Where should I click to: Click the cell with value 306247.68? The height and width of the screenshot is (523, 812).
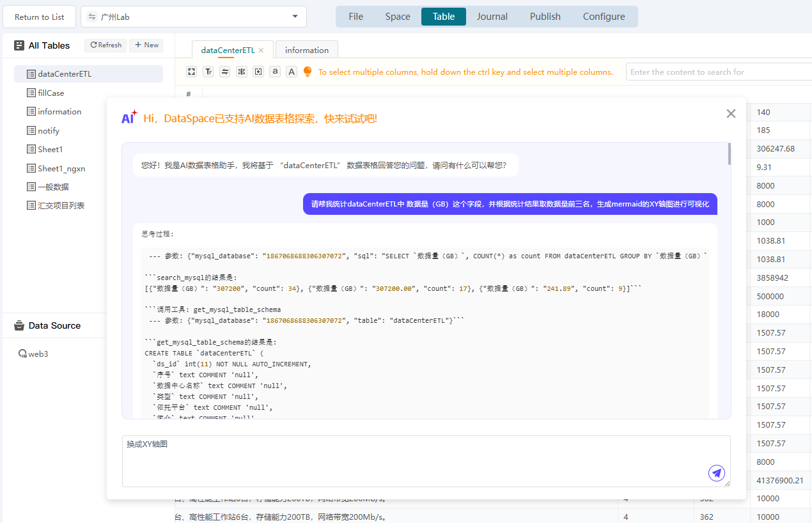click(x=780, y=149)
